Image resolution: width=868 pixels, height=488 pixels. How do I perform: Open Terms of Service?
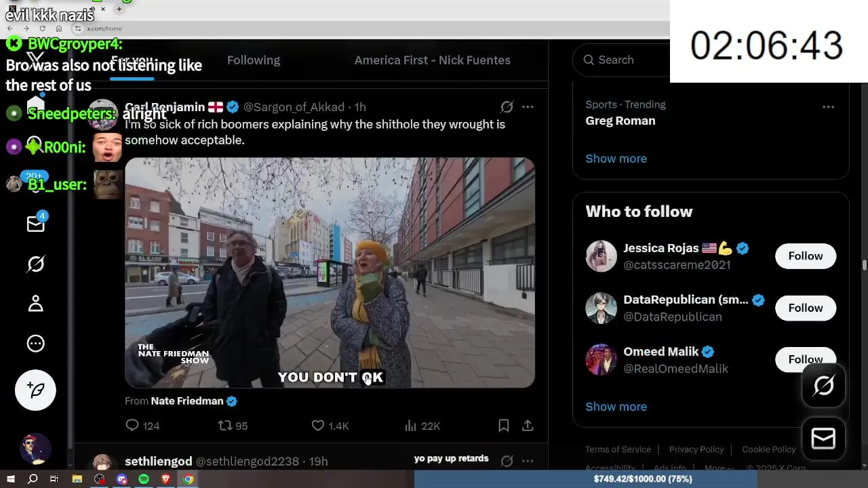(618, 449)
